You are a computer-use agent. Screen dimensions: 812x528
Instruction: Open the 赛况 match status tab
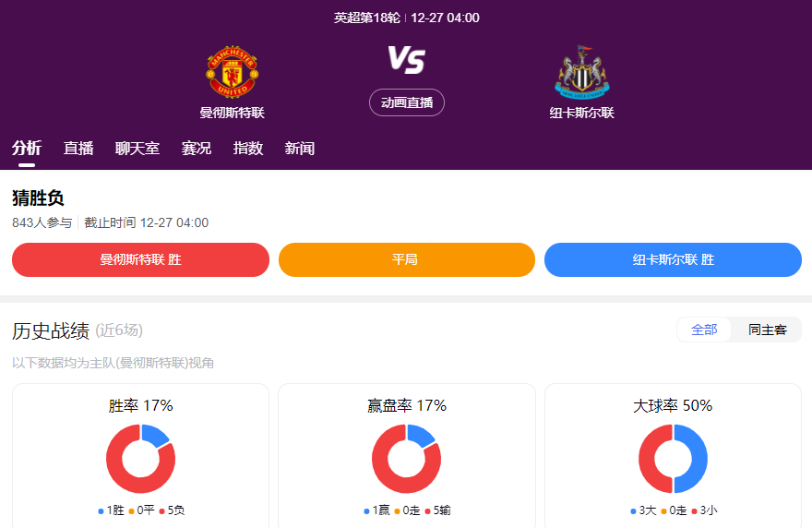(x=197, y=148)
